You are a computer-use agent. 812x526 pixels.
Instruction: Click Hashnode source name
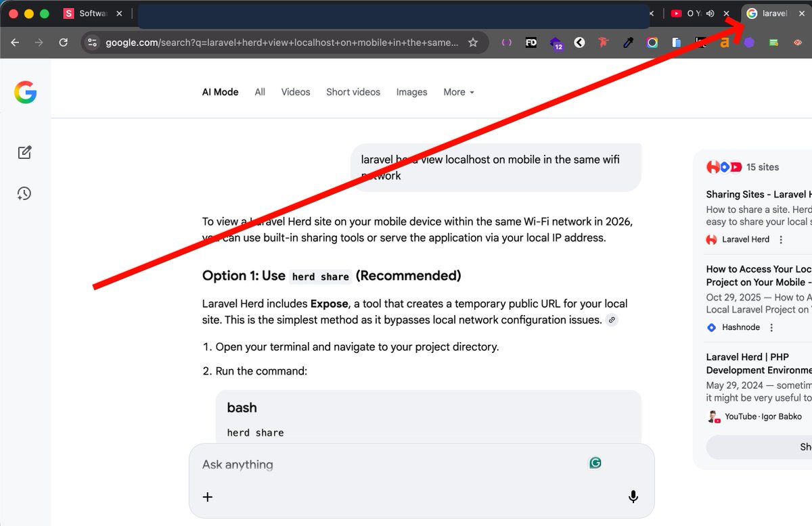[741, 327]
